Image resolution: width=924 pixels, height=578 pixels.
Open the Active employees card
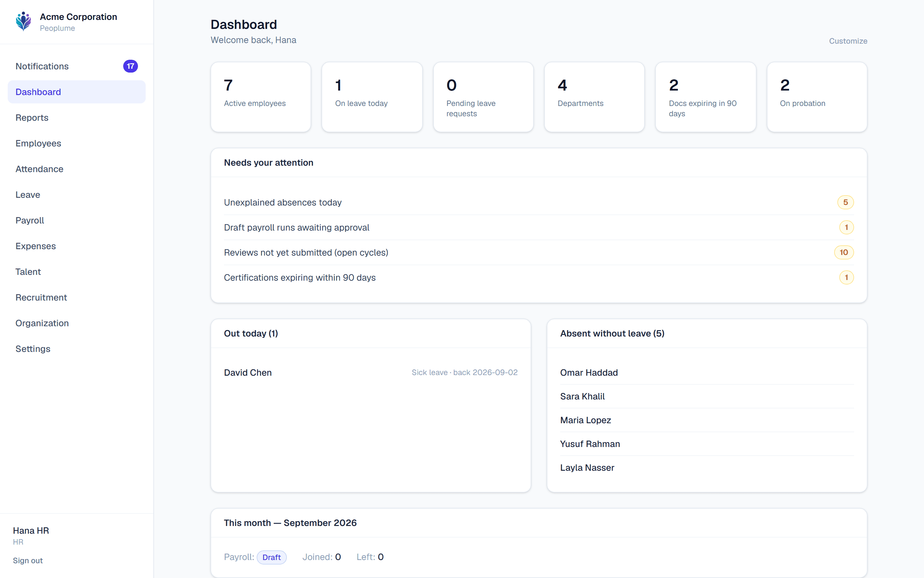tap(261, 97)
